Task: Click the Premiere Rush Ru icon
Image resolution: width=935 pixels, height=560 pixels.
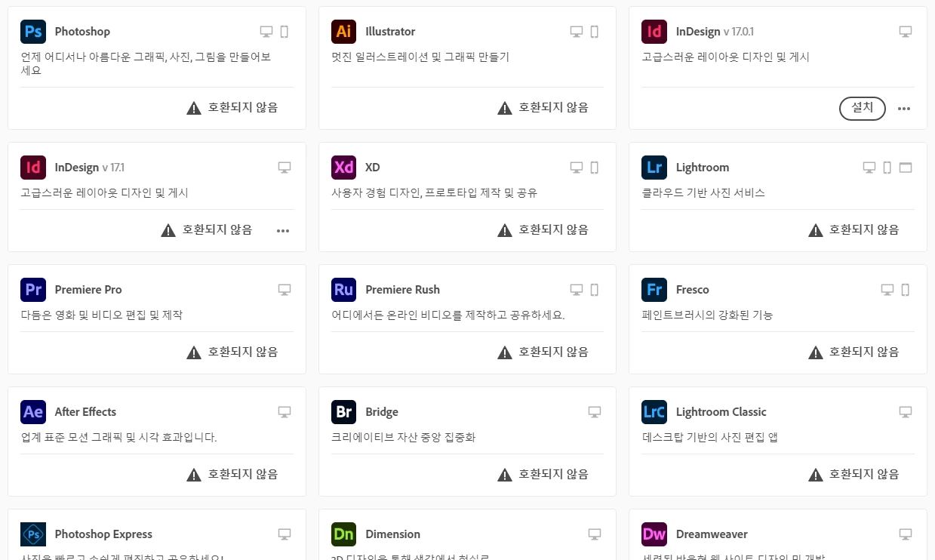Action: point(343,290)
